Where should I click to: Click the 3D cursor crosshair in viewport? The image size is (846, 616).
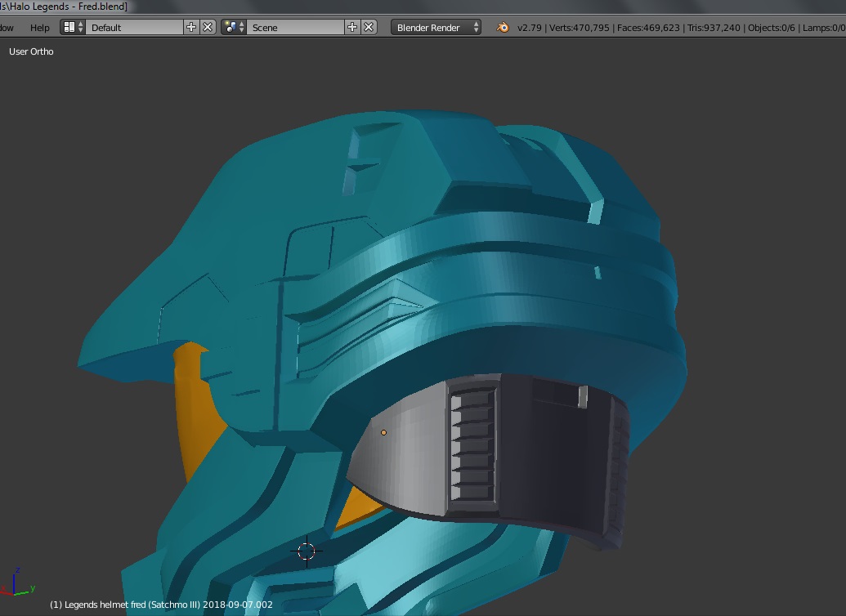tap(307, 551)
